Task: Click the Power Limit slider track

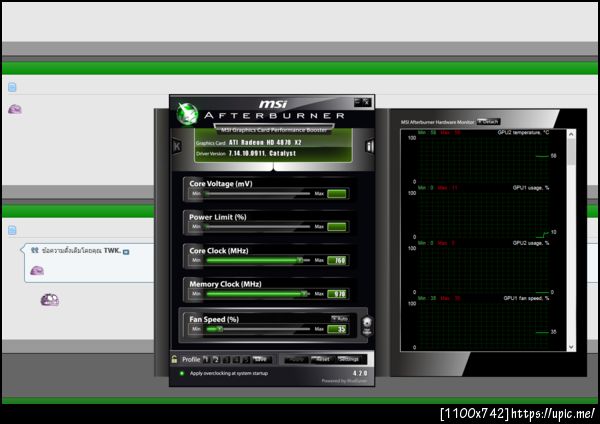Action: (258, 227)
